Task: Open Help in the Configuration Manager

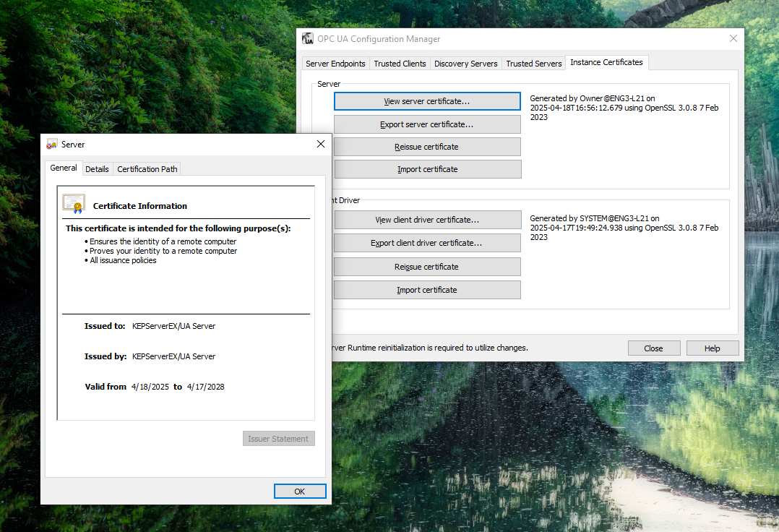Action: click(x=713, y=348)
